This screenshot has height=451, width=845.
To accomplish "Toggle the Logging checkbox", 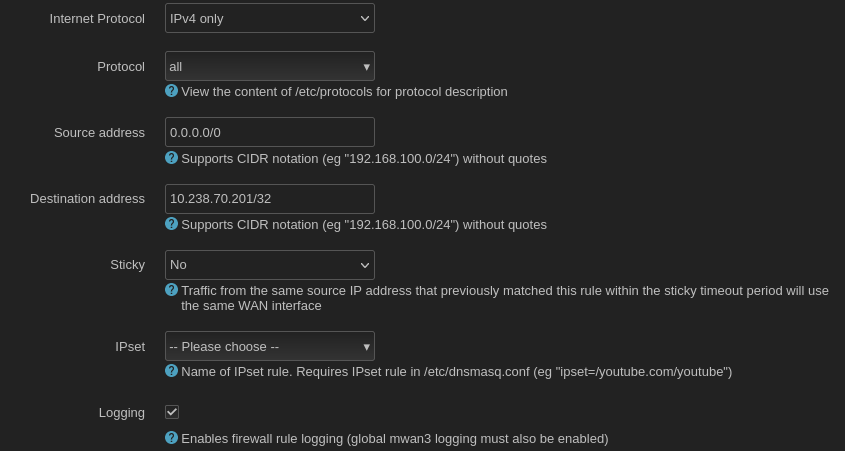I will [172, 412].
